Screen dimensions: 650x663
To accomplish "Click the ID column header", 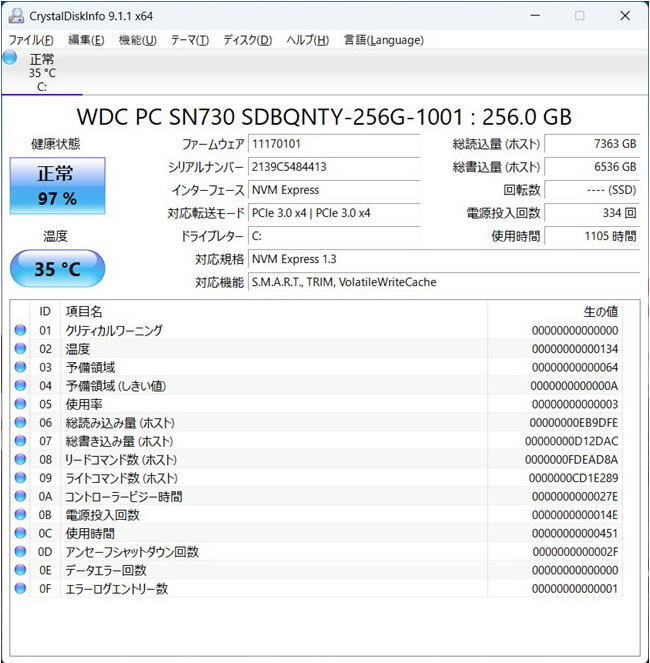I will pyautogui.click(x=45, y=312).
